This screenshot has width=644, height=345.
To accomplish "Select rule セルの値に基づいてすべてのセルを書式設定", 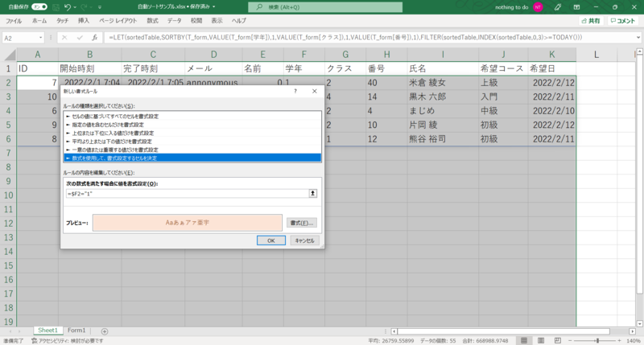I will 192,117.
